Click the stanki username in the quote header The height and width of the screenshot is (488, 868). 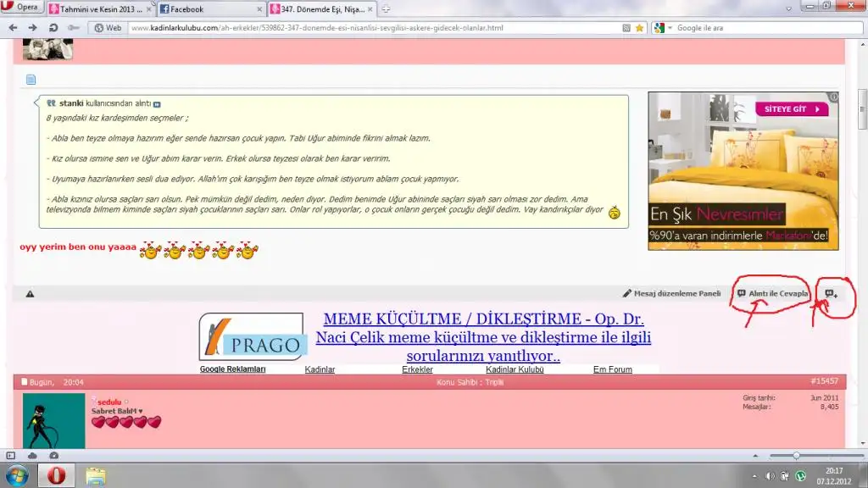click(x=71, y=103)
